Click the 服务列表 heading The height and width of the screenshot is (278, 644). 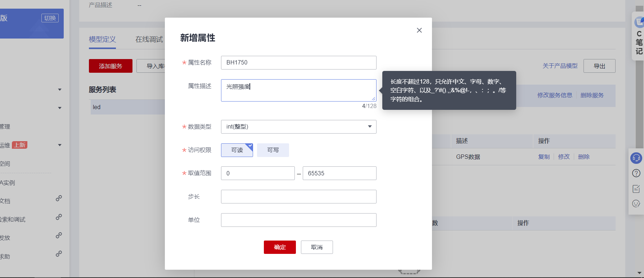pos(103,90)
